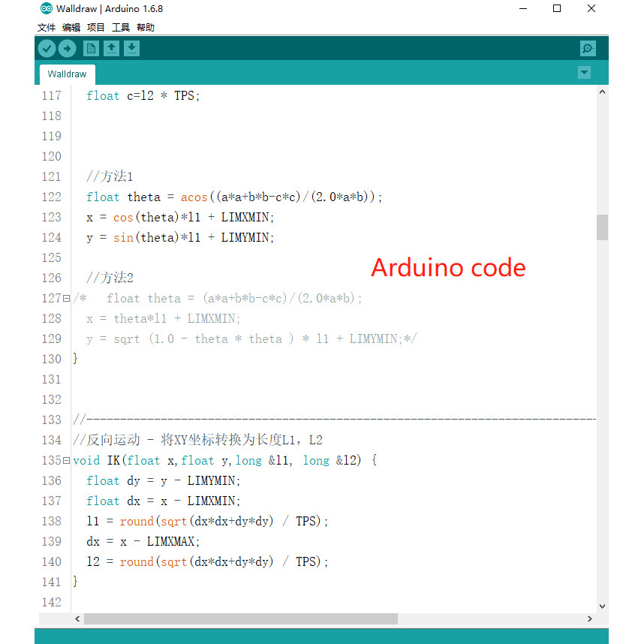Click the Save sketch down-arrow icon
This screenshot has width=644, height=644.
[x=131, y=49]
